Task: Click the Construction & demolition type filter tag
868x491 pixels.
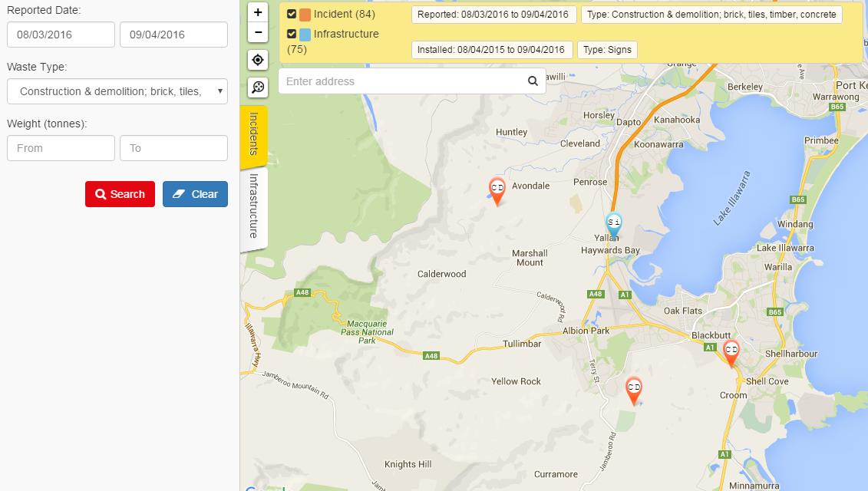Action: [x=712, y=15]
